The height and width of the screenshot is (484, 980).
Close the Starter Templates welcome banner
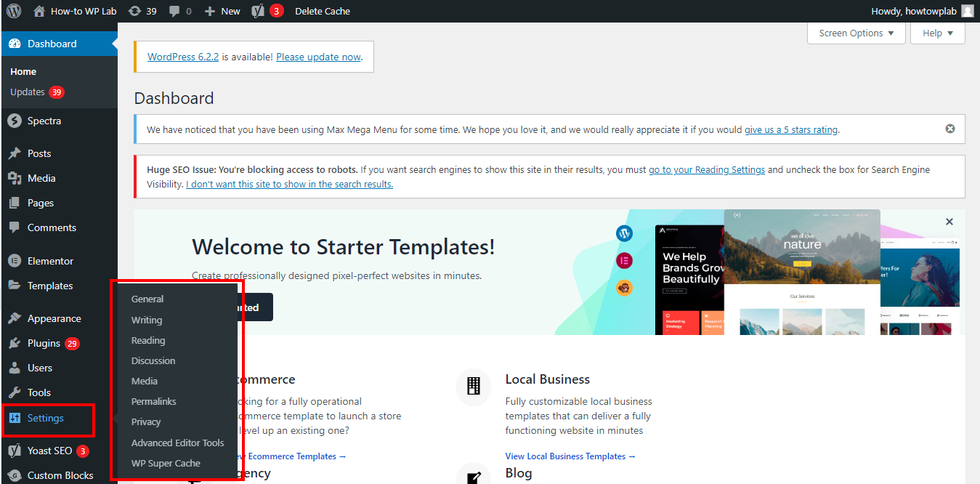pos(949,222)
